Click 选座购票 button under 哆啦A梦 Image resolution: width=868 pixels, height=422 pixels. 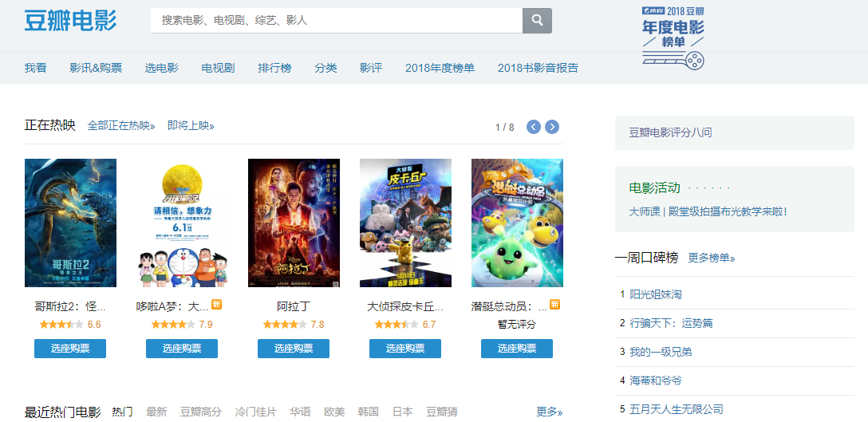pos(182,349)
